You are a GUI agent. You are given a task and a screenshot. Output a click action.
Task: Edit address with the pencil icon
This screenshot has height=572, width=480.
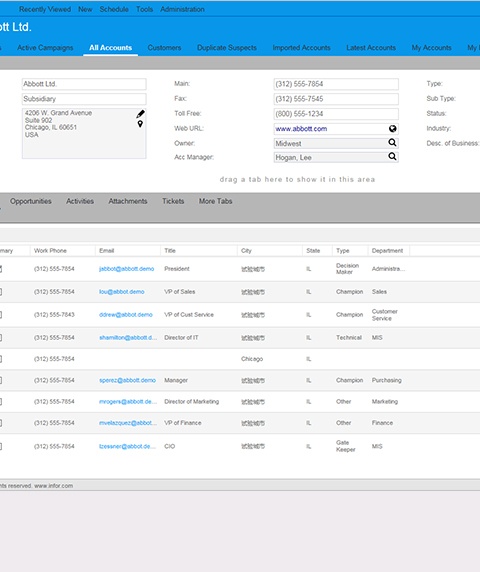tap(140, 114)
